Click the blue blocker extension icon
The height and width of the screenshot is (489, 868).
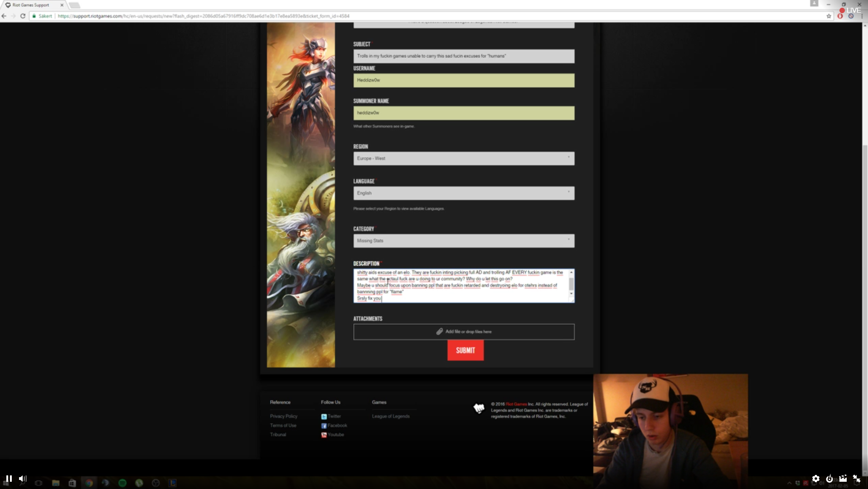click(x=851, y=16)
